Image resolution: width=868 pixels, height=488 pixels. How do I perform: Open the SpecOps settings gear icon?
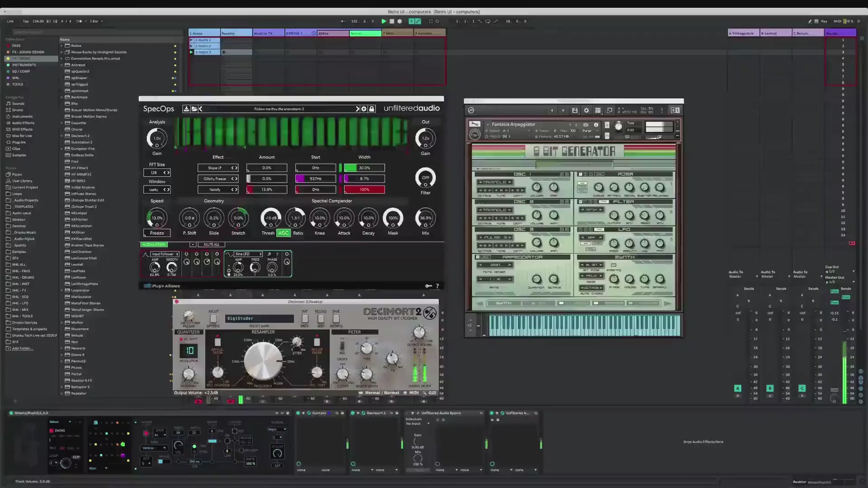[x=364, y=109]
